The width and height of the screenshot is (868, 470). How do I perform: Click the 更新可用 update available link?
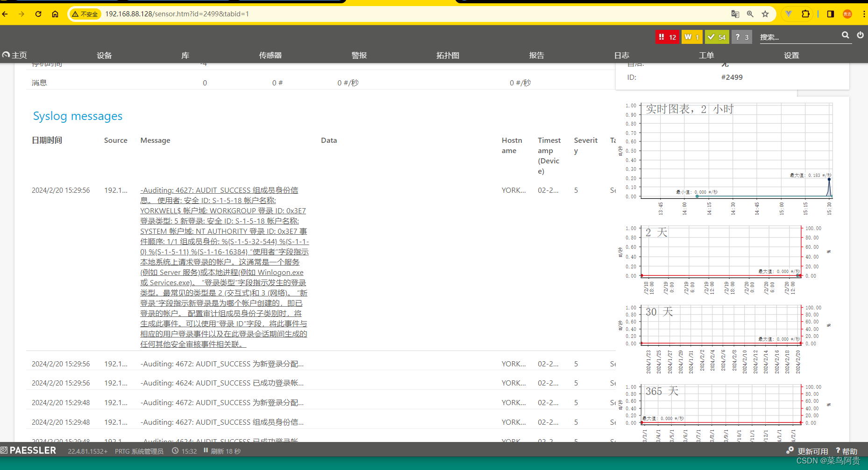807,451
